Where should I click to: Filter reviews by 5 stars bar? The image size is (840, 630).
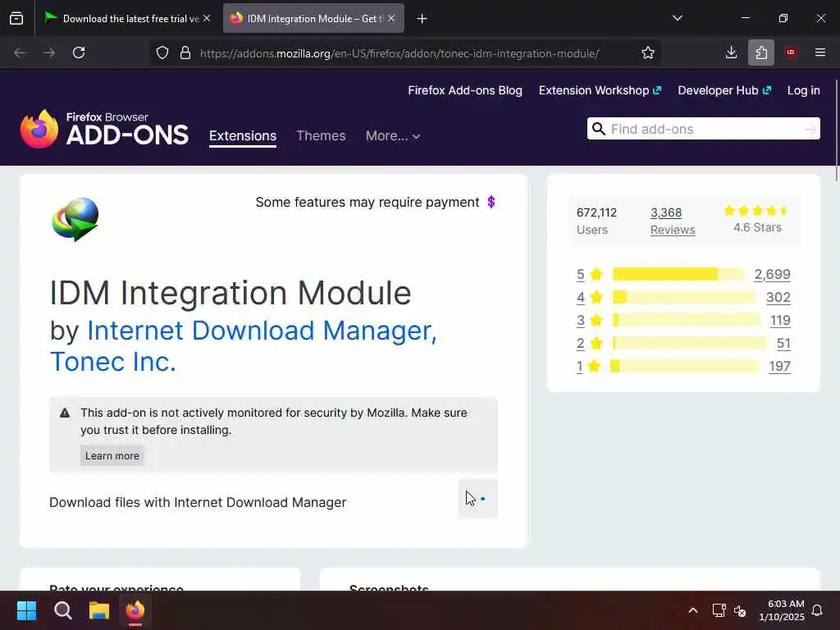click(678, 274)
